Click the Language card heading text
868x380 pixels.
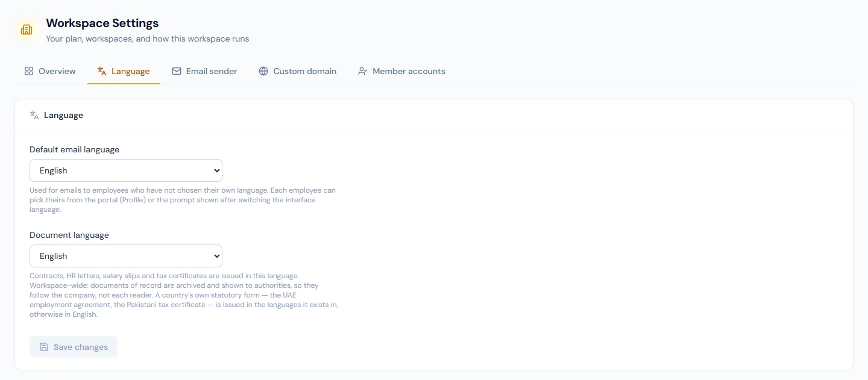click(63, 115)
